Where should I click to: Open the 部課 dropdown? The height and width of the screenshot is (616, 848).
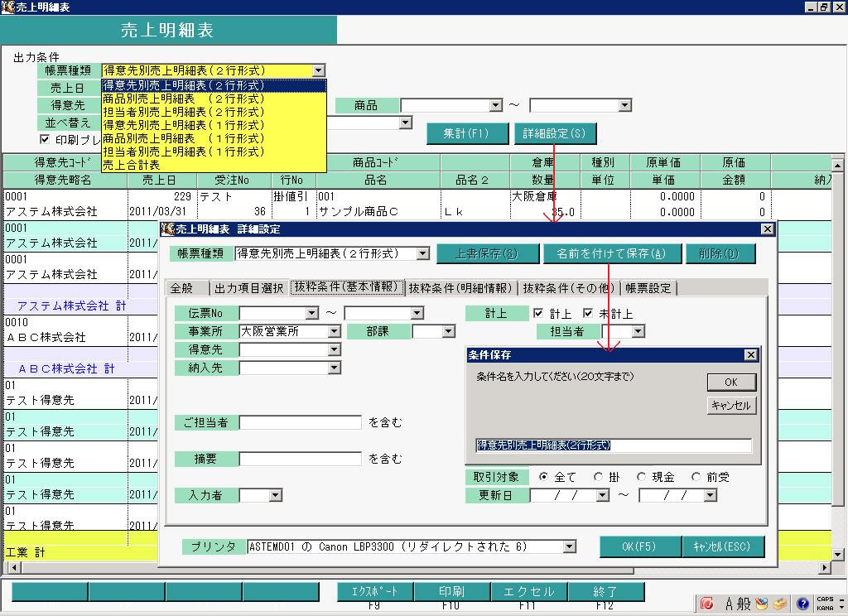click(x=448, y=331)
